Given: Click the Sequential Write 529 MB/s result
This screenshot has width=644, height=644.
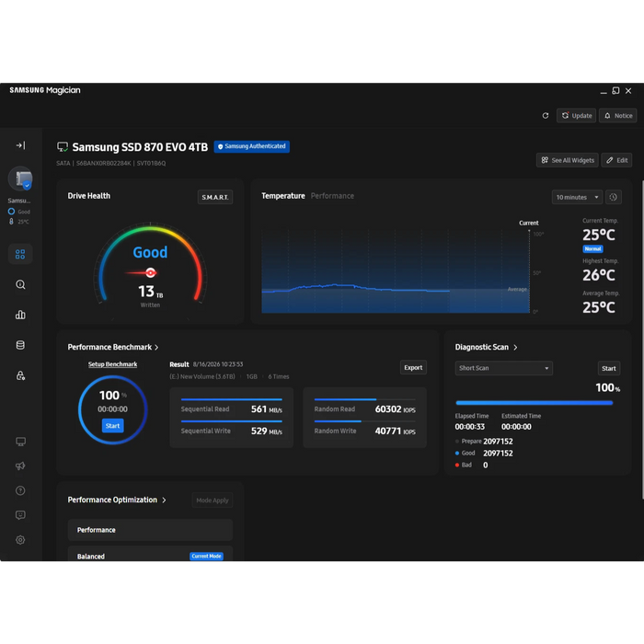Looking at the screenshot, I should click(x=231, y=430).
